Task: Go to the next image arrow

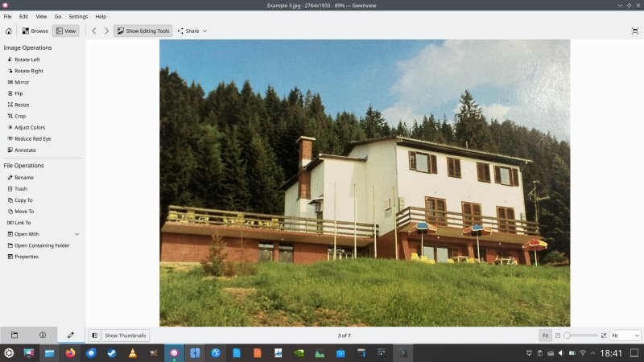Action: click(x=106, y=31)
